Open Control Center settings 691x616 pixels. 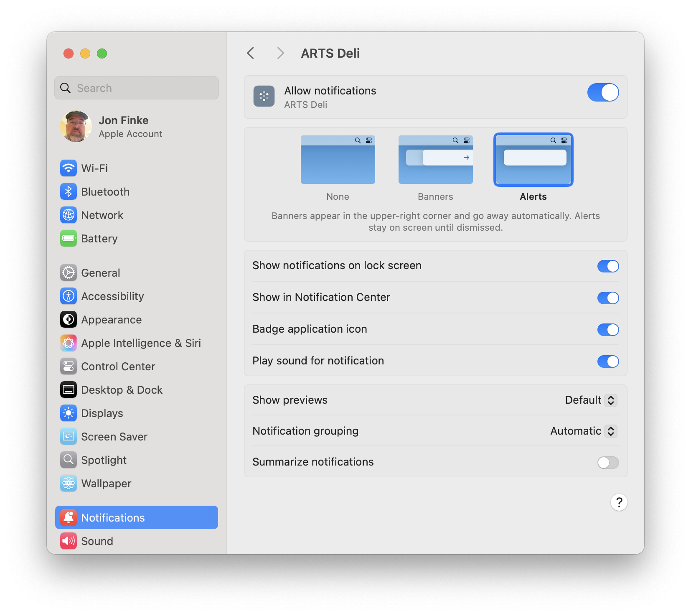tap(137, 367)
